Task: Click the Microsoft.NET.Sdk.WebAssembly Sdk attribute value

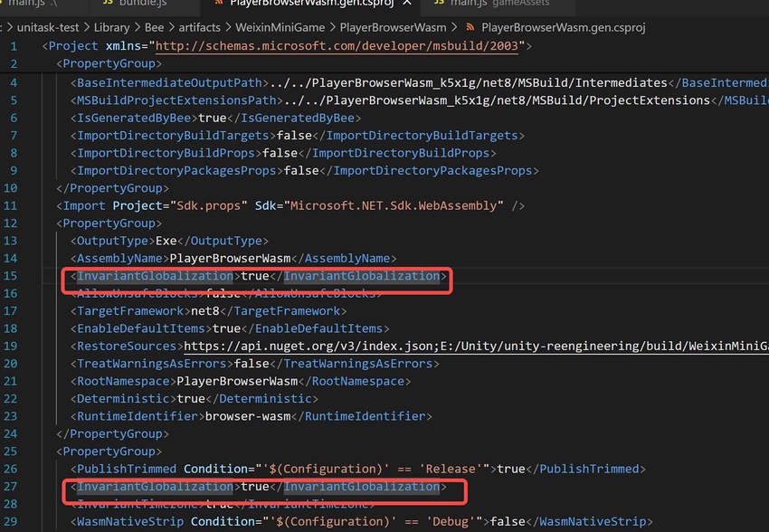Action: pyautogui.click(x=394, y=205)
